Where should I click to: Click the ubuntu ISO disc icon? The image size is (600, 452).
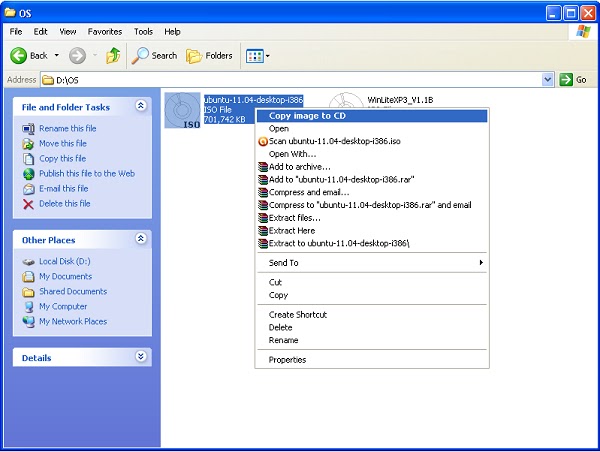(x=183, y=110)
